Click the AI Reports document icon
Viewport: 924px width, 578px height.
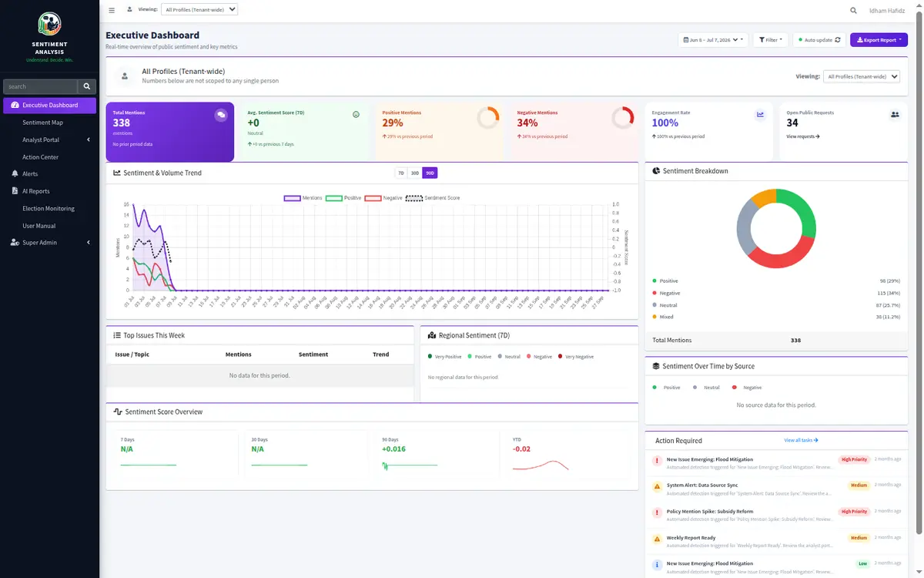pos(14,191)
